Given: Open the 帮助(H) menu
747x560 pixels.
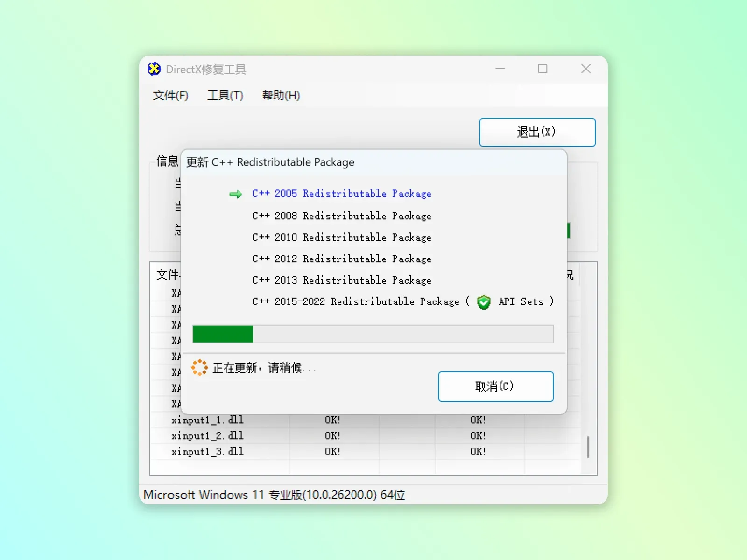Looking at the screenshot, I should pos(281,96).
